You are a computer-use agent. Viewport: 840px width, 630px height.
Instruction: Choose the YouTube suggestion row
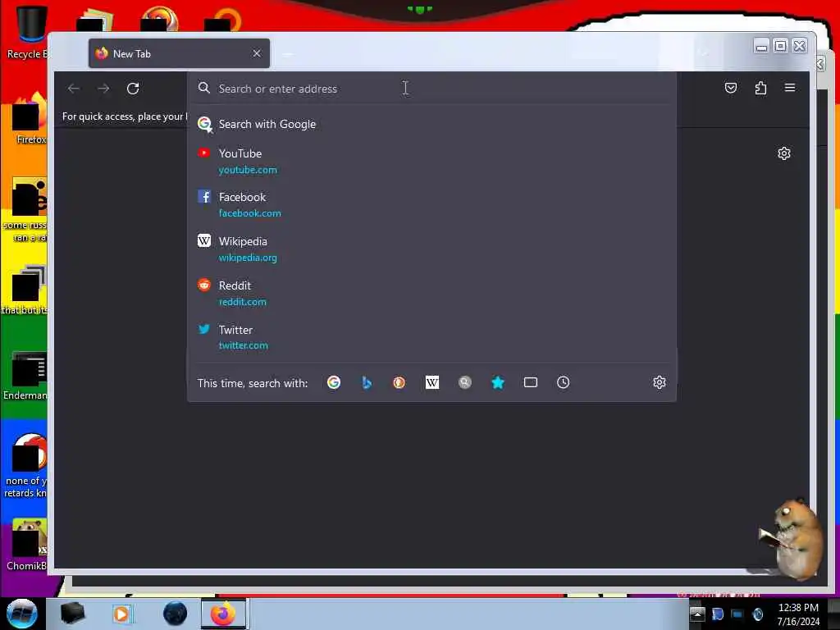click(431, 162)
